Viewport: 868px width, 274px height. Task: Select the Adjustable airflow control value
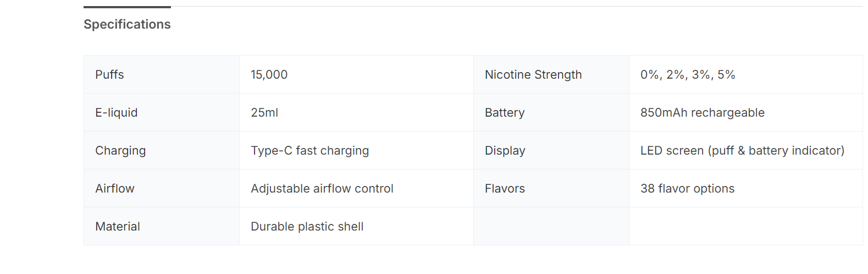click(x=322, y=189)
